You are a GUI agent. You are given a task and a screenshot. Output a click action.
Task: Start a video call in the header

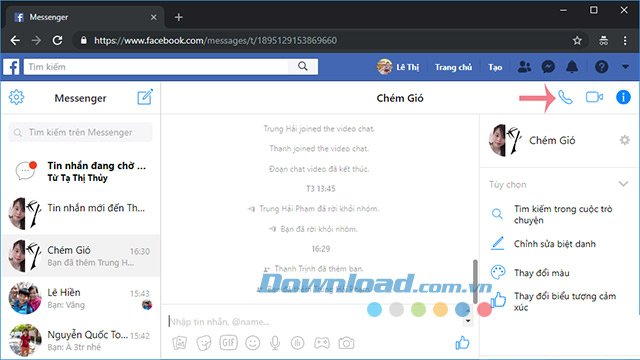click(x=594, y=97)
